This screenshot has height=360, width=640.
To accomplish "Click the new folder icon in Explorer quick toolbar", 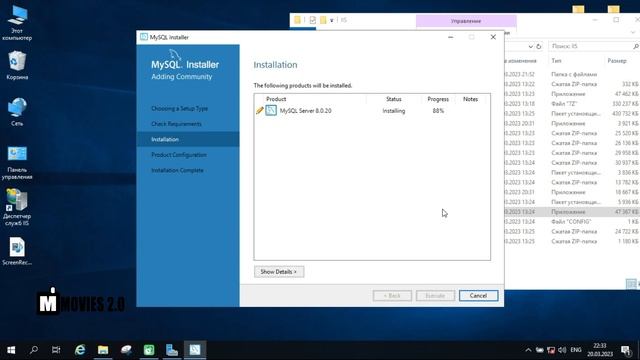I will 323,20.
